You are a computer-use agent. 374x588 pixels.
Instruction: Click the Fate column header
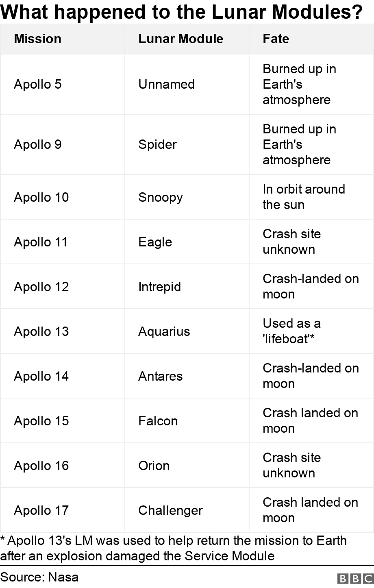[276, 39]
